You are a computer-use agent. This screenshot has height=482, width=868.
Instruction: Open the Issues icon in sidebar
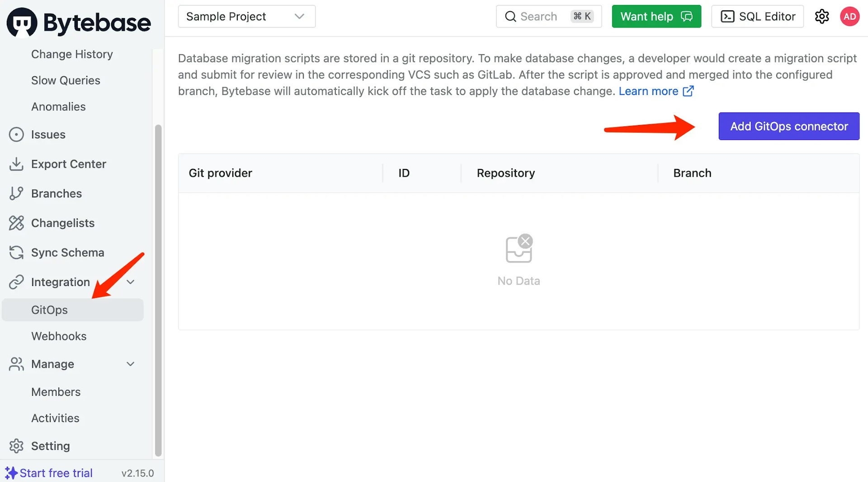16,135
